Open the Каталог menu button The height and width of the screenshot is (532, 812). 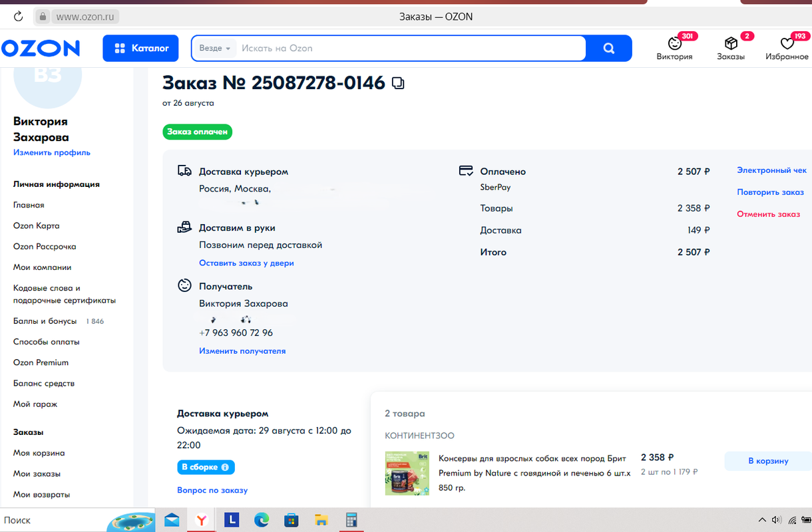click(x=140, y=48)
